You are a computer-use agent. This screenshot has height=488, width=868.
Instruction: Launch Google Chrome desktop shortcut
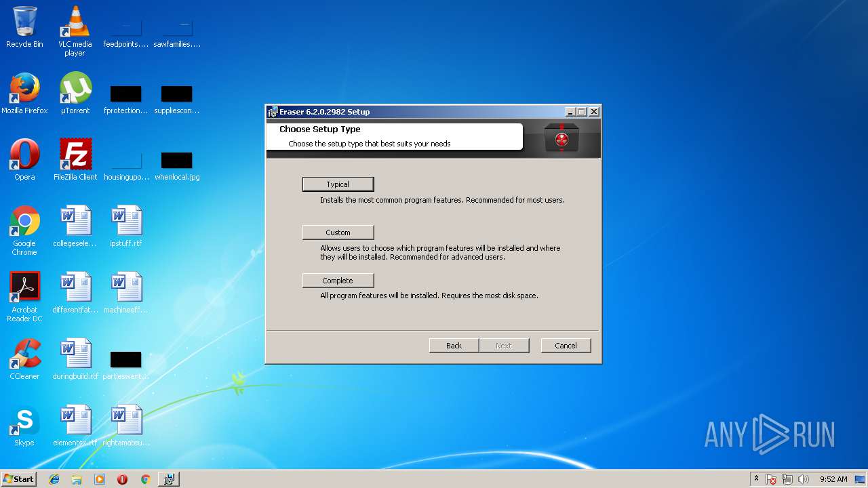(x=24, y=230)
